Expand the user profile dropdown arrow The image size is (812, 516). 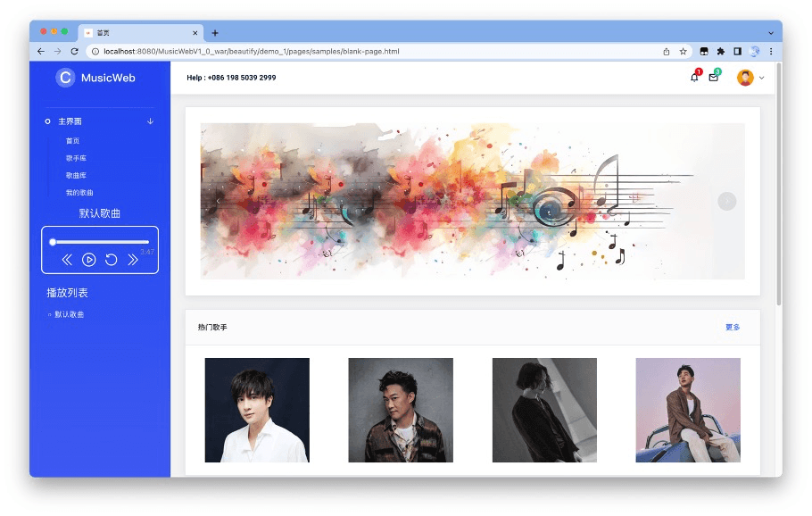pos(762,78)
